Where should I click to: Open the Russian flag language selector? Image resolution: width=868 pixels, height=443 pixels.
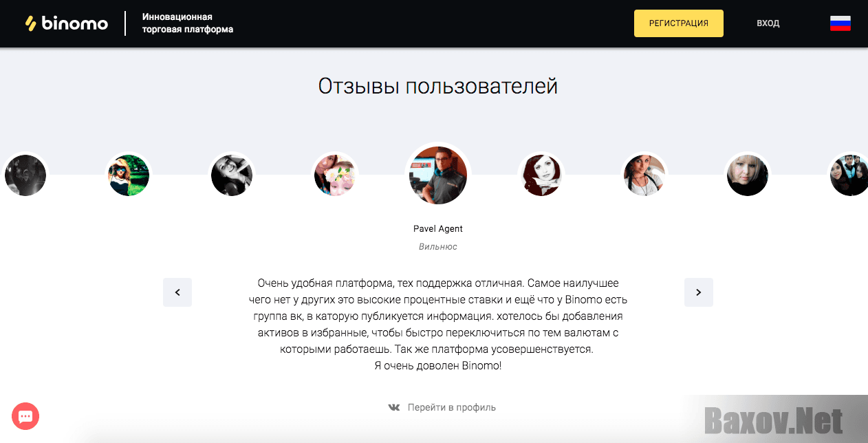(x=840, y=23)
